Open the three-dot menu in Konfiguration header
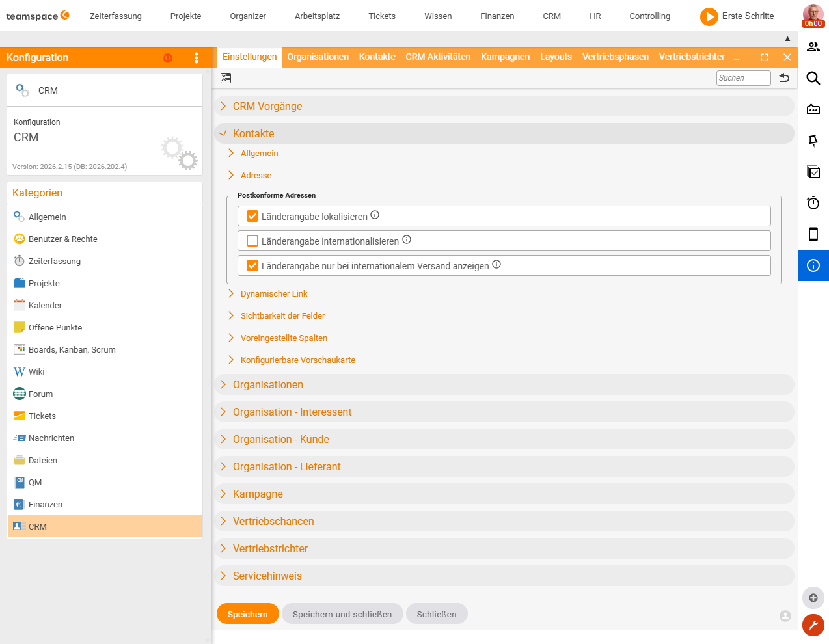Viewport: 829px width, 644px height. pyautogui.click(x=197, y=57)
